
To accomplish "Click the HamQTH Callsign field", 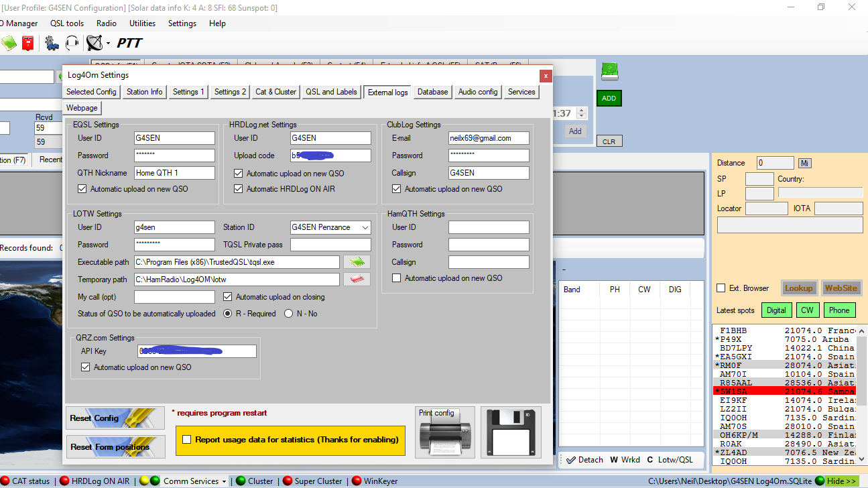I will [489, 262].
